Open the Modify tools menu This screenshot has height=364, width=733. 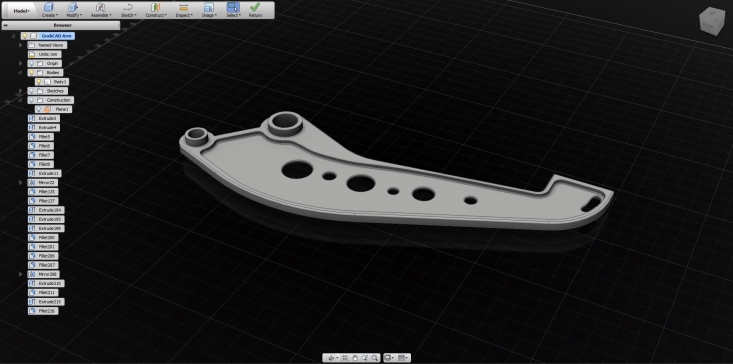74,9
